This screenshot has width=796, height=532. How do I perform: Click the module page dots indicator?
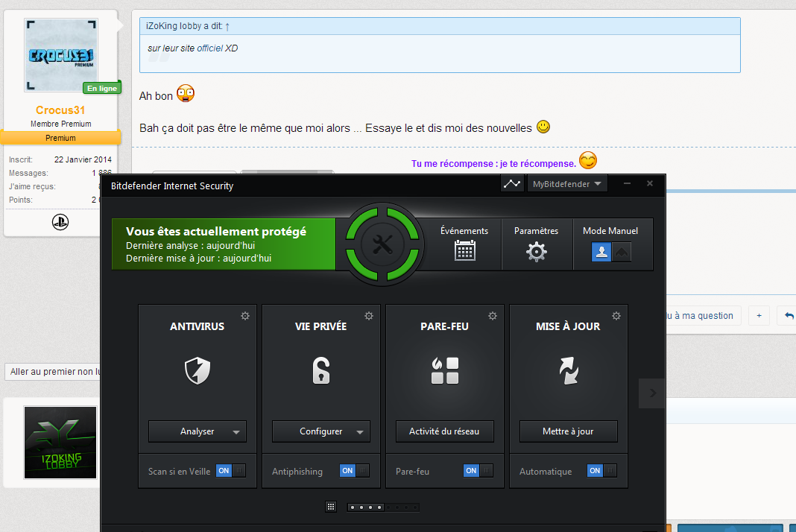tap(383, 507)
